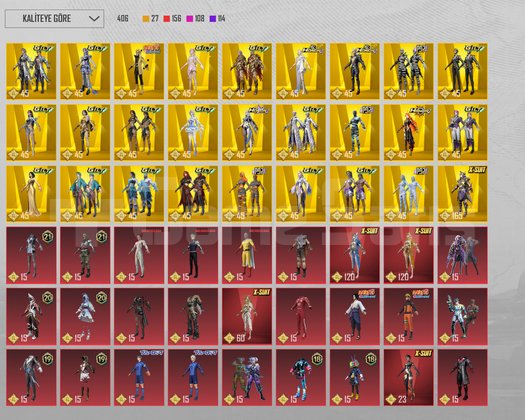Open the X-Suit priced at 165
Screen dimensions: 525x420
(x=463, y=194)
